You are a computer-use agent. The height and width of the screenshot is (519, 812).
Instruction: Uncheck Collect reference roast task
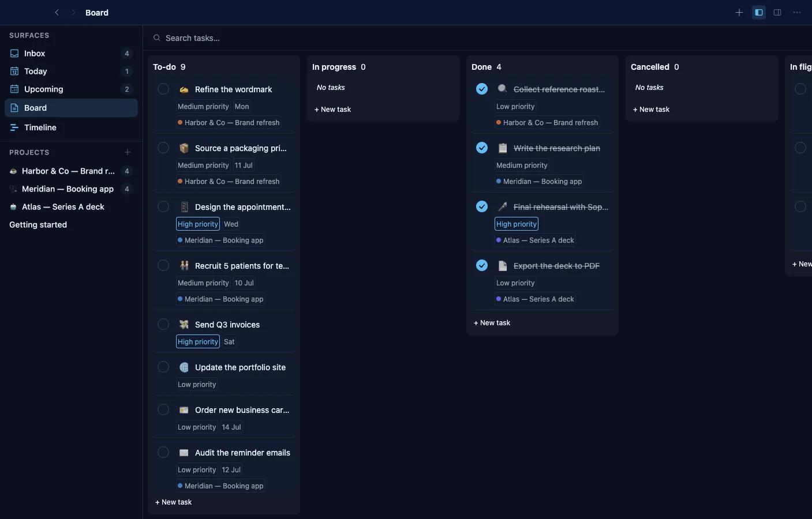[x=482, y=89]
